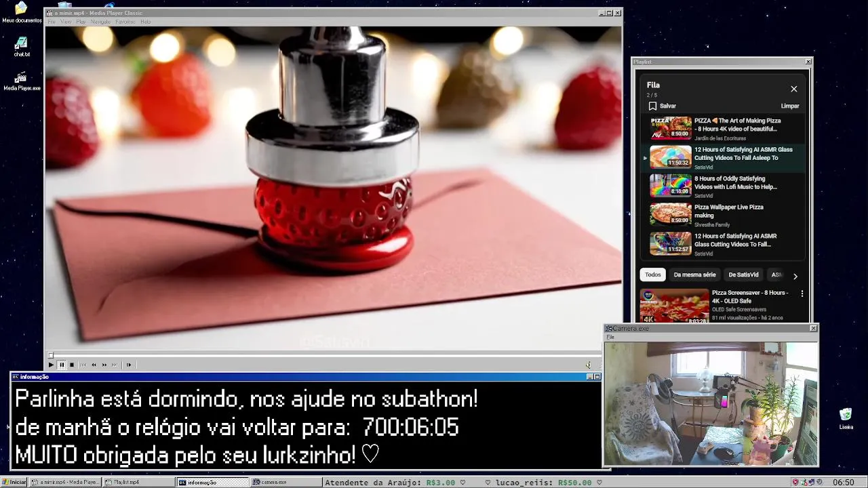Click 'Pizza Screensaver - 8 Hours' title
Viewport: 868px width, 488px height.
pyautogui.click(x=750, y=297)
